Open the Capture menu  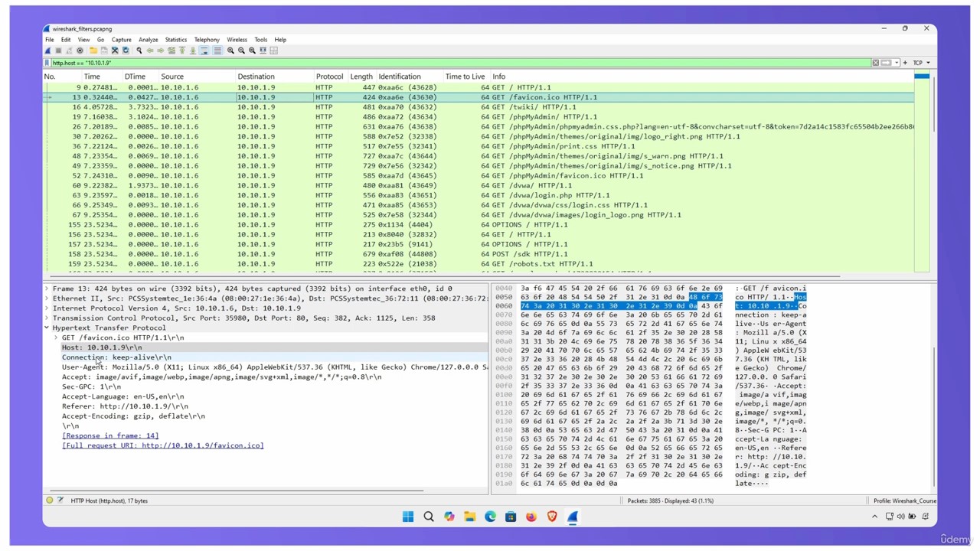(x=122, y=40)
